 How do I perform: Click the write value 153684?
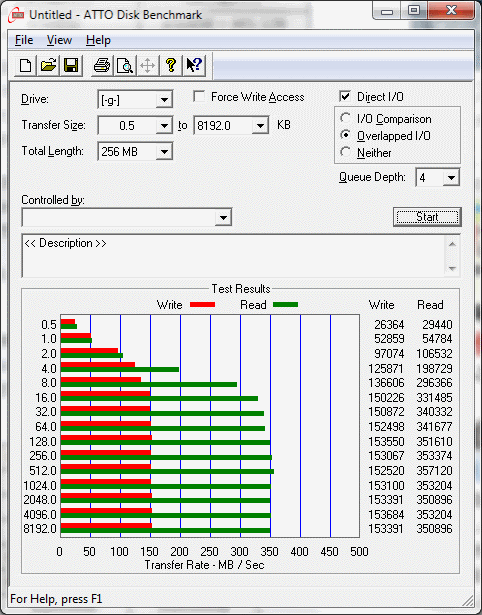[x=386, y=514]
